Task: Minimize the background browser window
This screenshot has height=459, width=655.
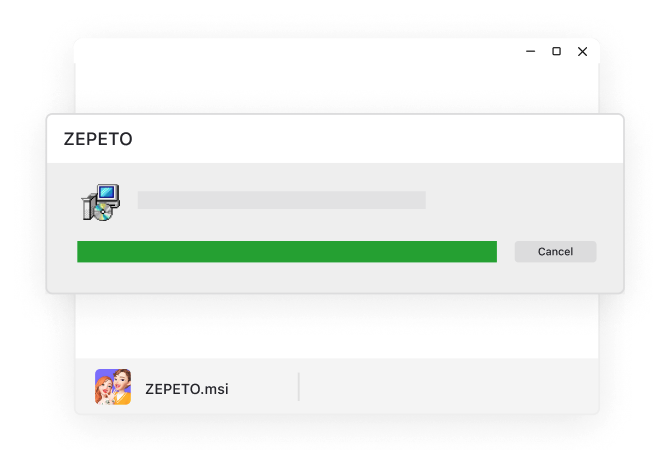Action: click(x=531, y=51)
